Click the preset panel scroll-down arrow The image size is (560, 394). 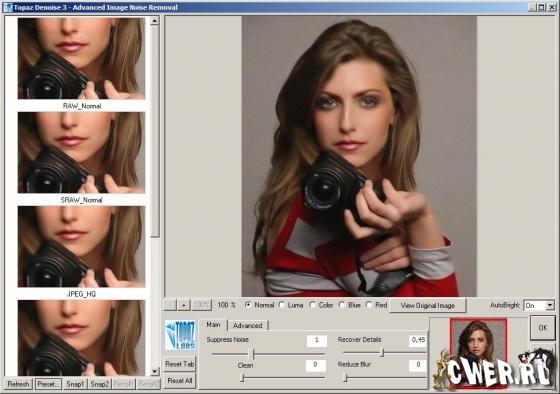point(155,371)
